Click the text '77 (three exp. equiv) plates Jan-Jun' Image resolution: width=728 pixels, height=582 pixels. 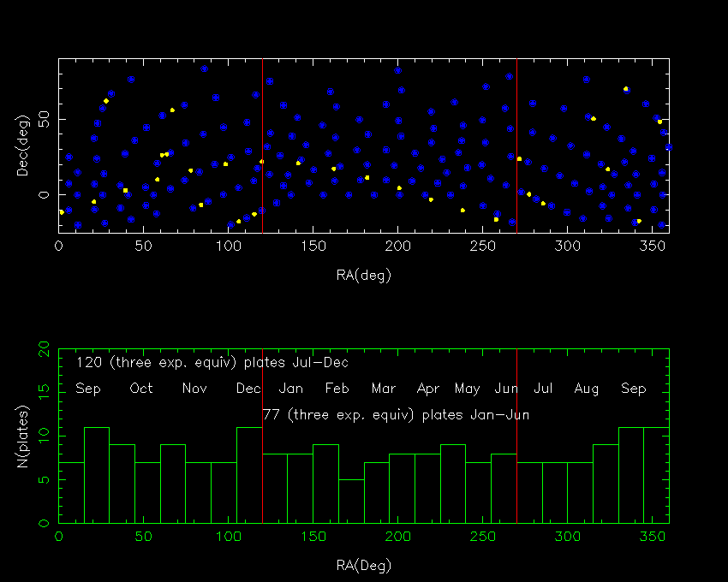[x=396, y=415]
